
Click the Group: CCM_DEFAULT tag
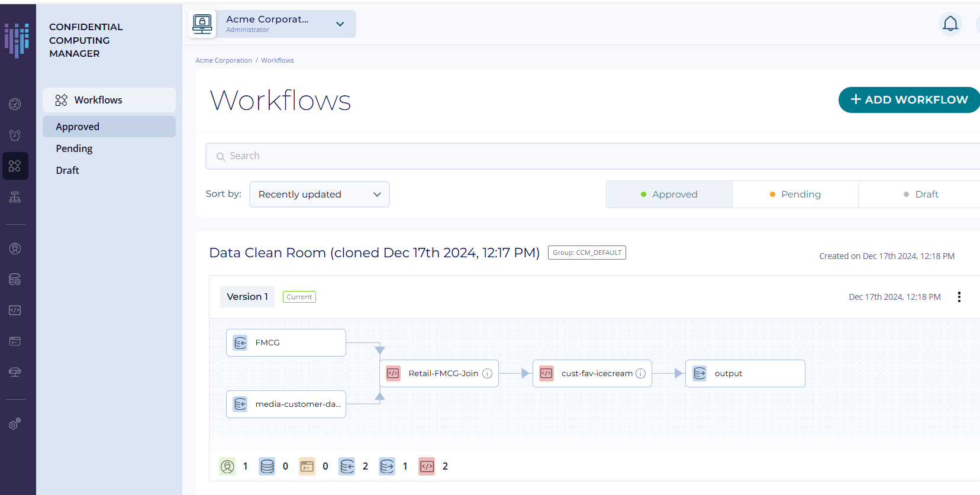click(x=587, y=253)
